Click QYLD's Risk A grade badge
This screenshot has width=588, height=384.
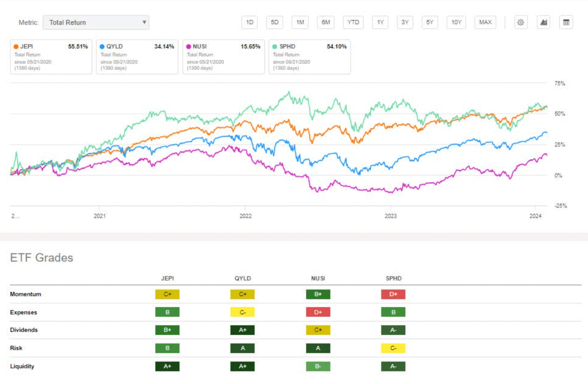[x=243, y=348]
